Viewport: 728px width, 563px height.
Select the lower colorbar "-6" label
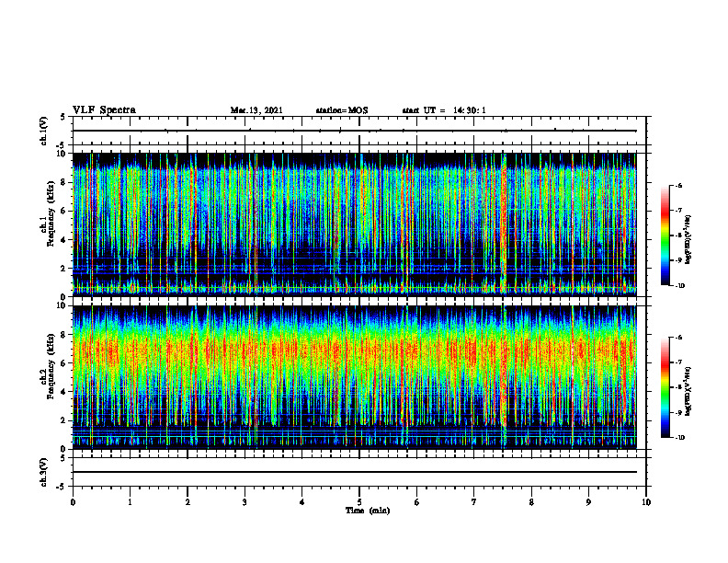pyautogui.click(x=678, y=338)
